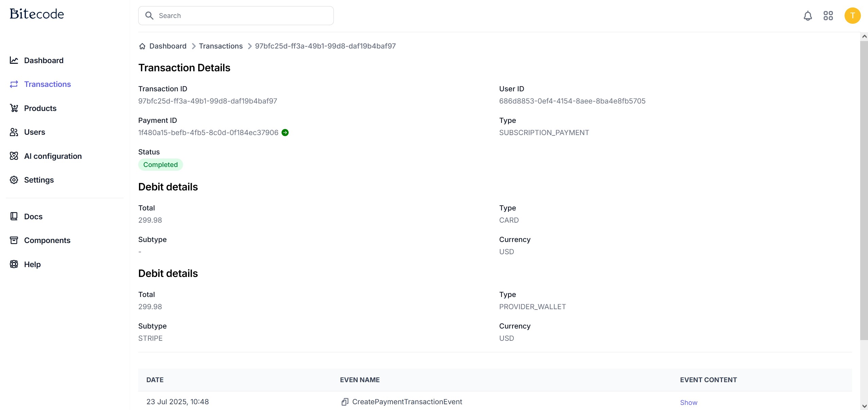Open Settings from sidebar
Image resolution: width=868 pixels, height=410 pixels.
coord(39,180)
